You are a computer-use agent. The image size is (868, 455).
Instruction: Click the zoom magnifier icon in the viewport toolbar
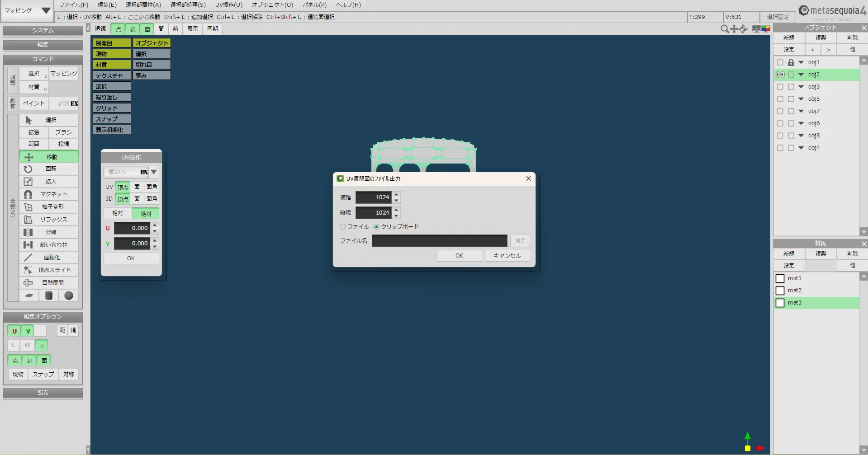point(724,29)
